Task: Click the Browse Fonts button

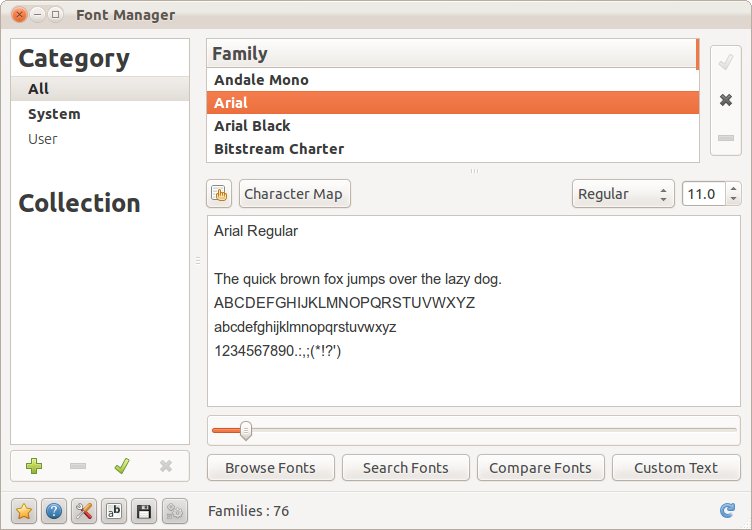Action: (x=270, y=468)
